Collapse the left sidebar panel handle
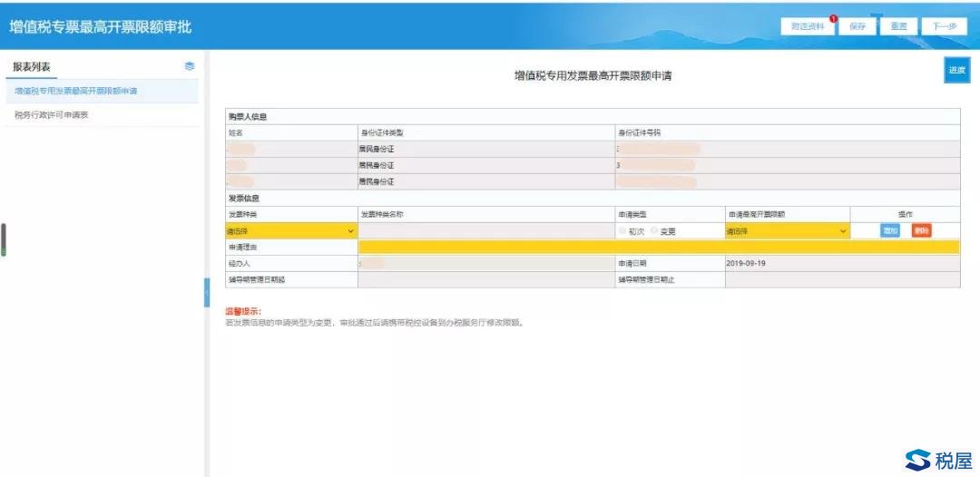 tap(206, 293)
